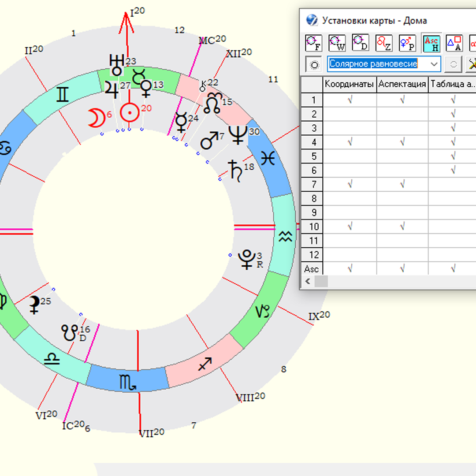Select the Mercury glyph marked 24
The width and height of the screenshot is (476, 476).
pos(181,122)
